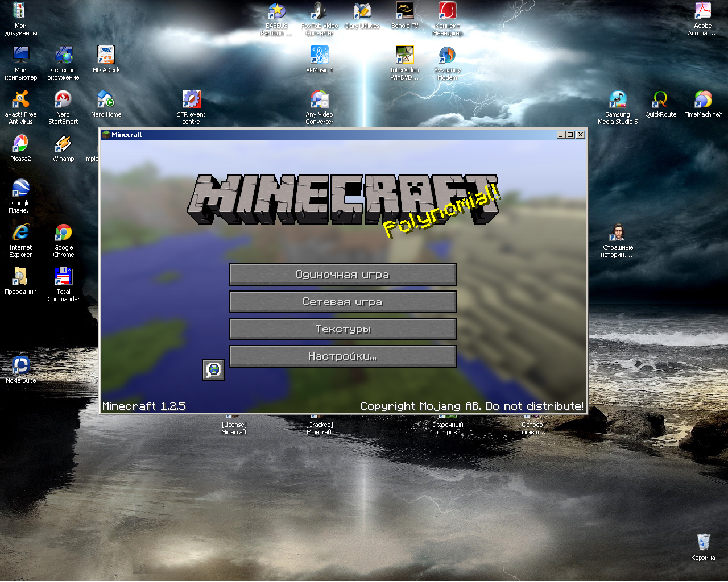Select HD ADeck desktop icon
Image resolution: width=728 pixels, height=582 pixels.
click(106, 60)
